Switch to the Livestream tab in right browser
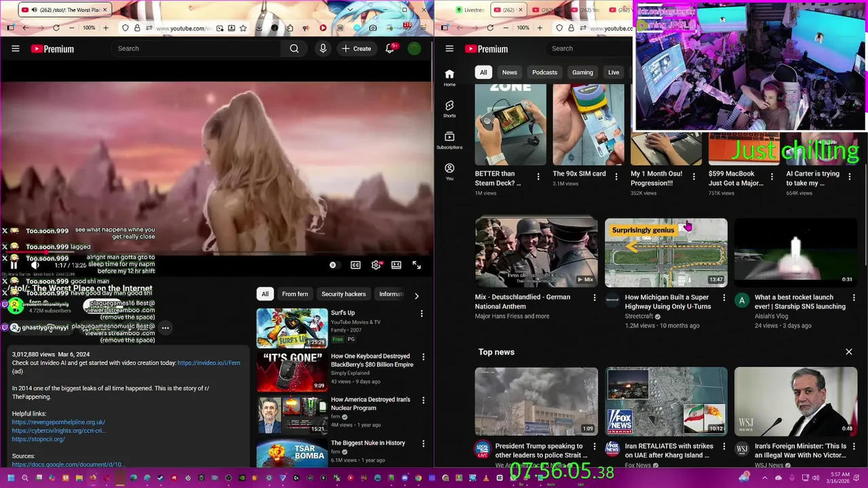 tap(470, 9)
